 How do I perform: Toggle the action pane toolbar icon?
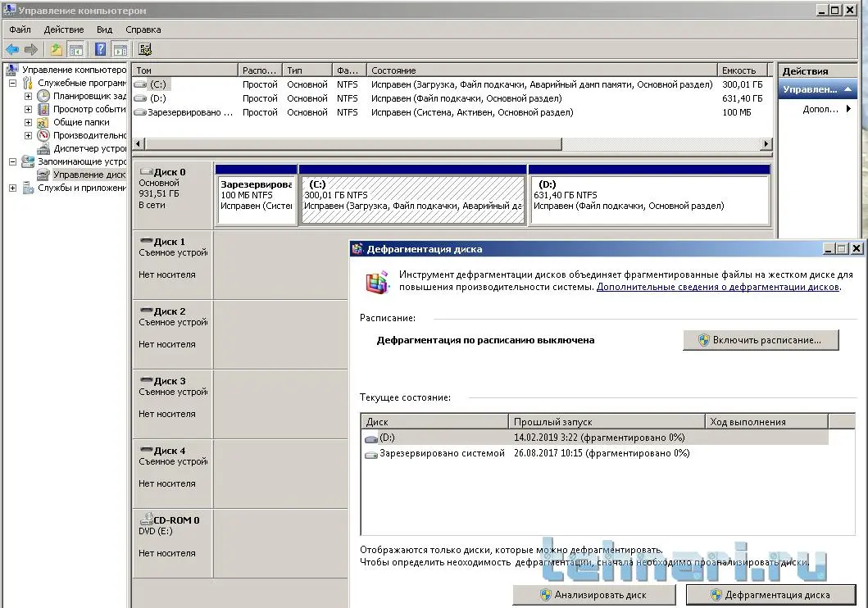(x=120, y=49)
